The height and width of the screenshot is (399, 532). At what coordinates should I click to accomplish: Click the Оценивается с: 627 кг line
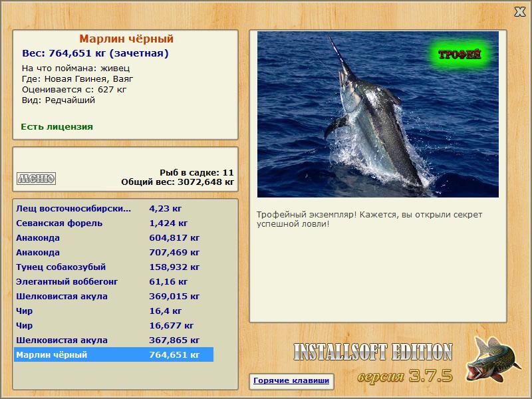(x=74, y=90)
